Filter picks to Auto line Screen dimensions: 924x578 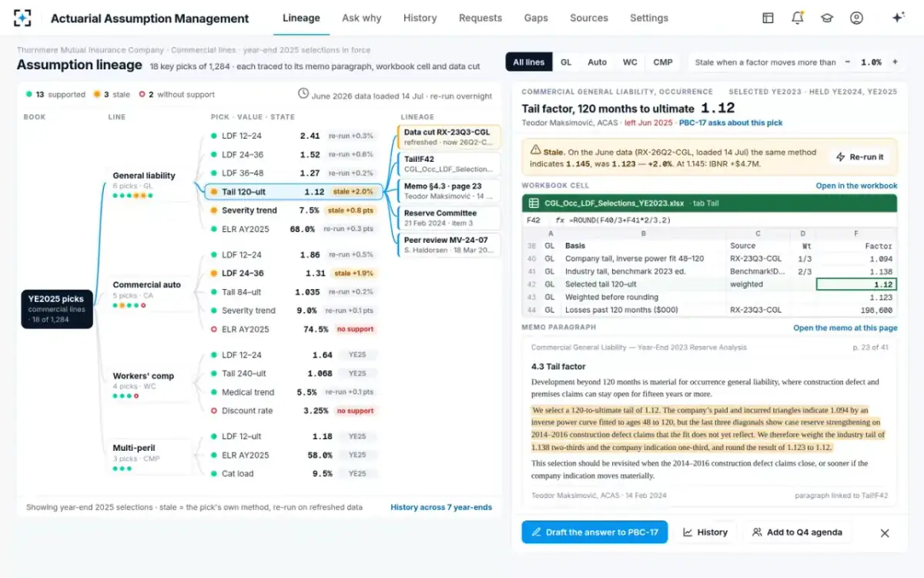tap(598, 62)
